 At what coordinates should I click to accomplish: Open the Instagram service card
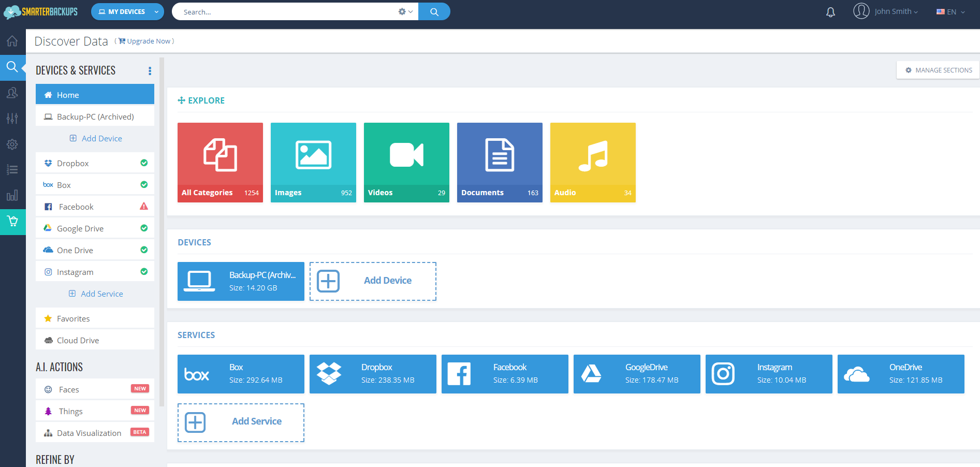tap(769, 374)
